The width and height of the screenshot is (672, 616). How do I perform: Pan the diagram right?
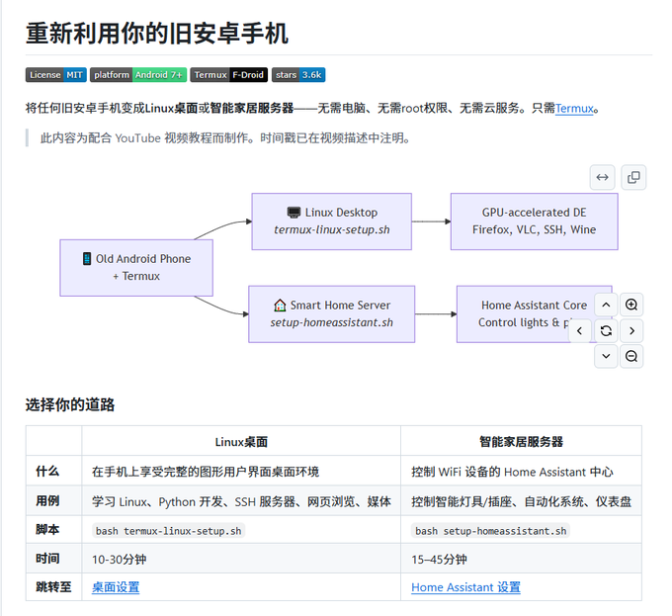click(631, 330)
